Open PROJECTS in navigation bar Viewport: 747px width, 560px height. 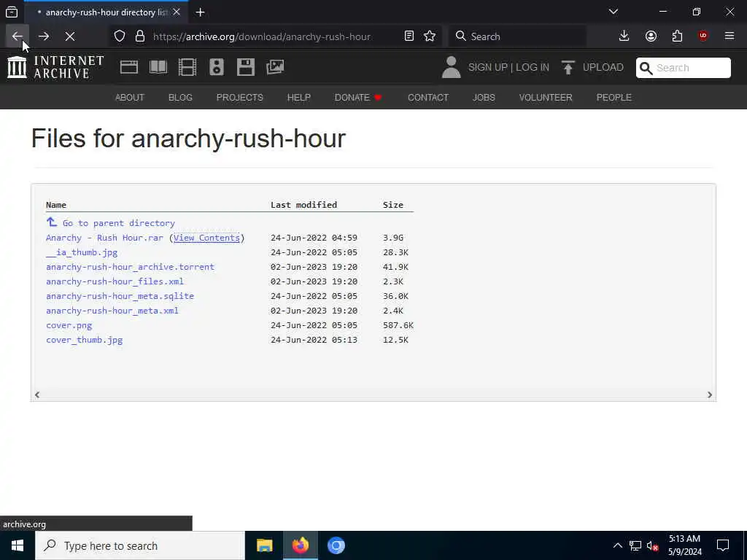[239, 97]
